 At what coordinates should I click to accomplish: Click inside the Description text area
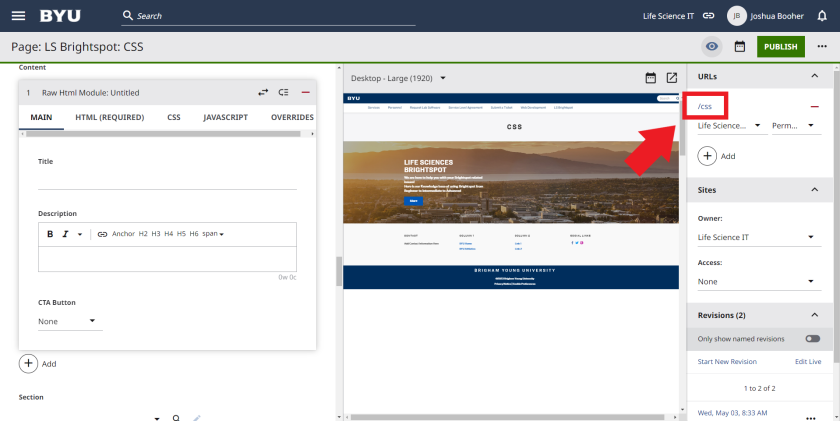pyautogui.click(x=167, y=259)
